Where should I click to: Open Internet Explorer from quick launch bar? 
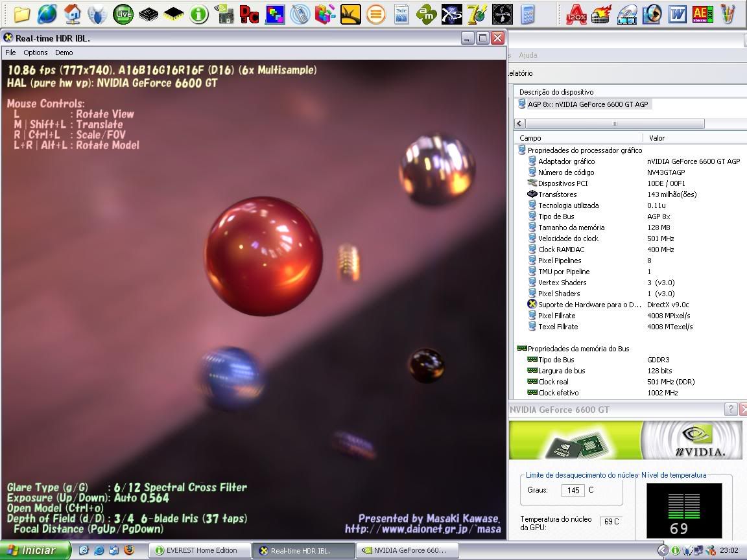(99, 550)
